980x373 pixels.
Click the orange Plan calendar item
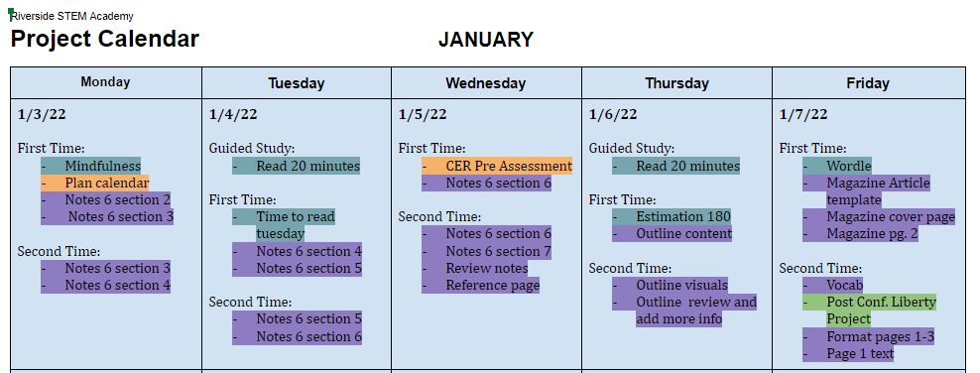95,184
